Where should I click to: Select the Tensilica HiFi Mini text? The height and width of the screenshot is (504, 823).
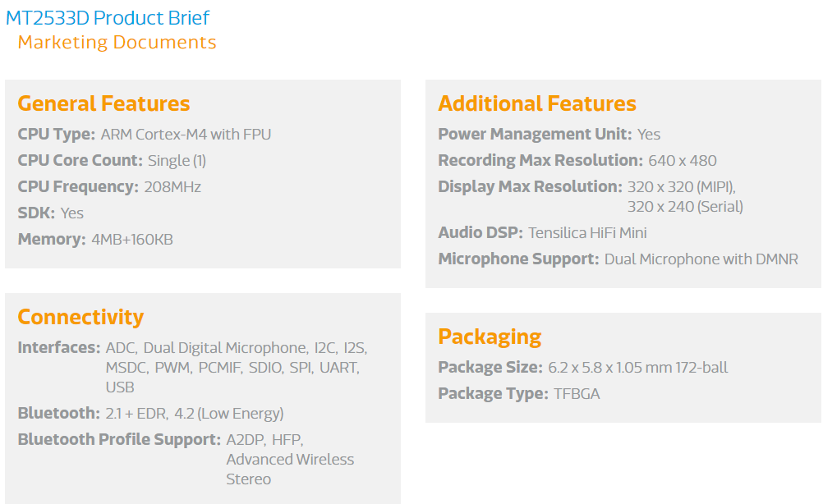pos(587,233)
